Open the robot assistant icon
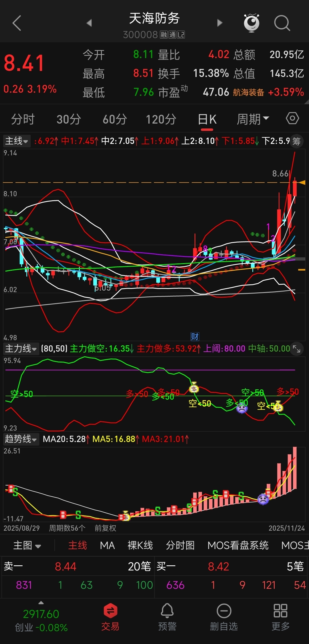Screen dimensions: 309x644 251,23
